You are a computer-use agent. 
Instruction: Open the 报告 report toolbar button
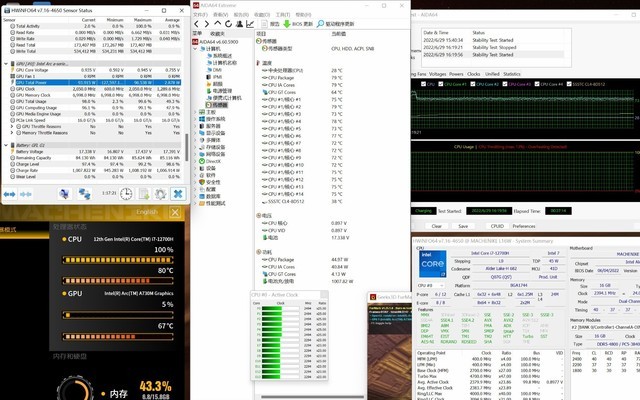tap(271, 24)
